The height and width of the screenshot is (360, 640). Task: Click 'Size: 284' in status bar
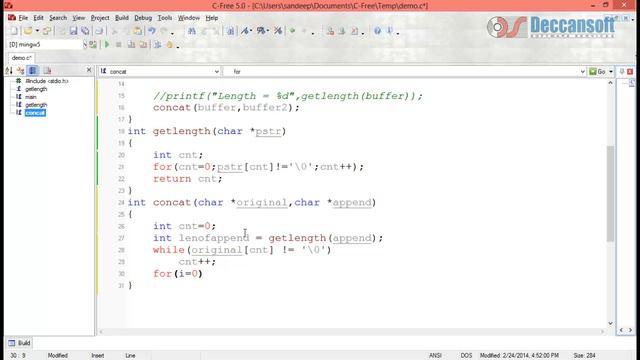point(584,356)
